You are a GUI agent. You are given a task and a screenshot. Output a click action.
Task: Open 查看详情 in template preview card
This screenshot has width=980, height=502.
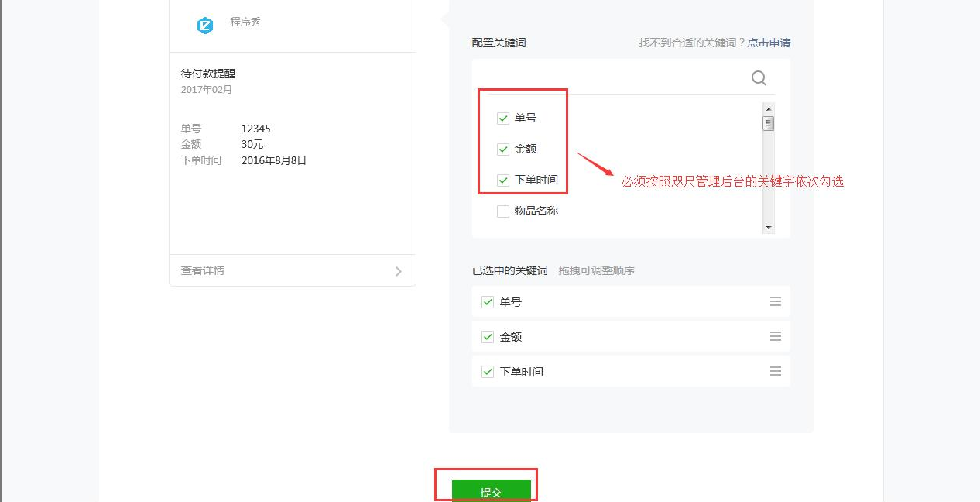click(x=203, y=270)
